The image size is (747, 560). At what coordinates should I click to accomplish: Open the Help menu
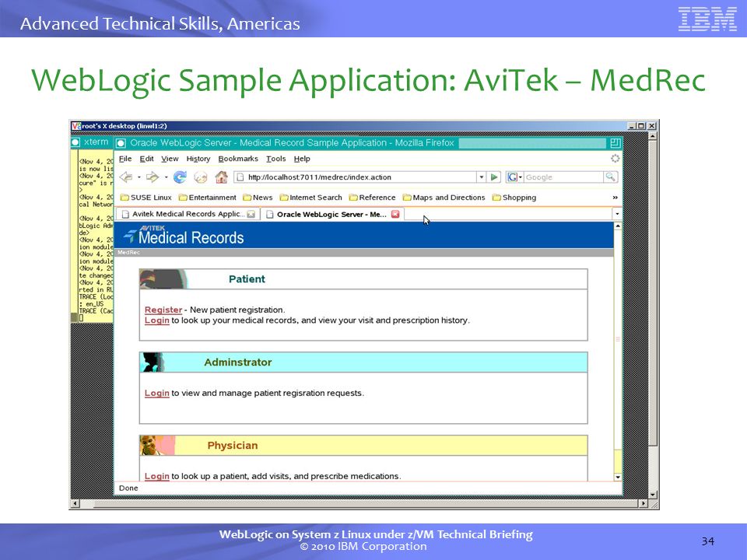click(x=302, y=159)
